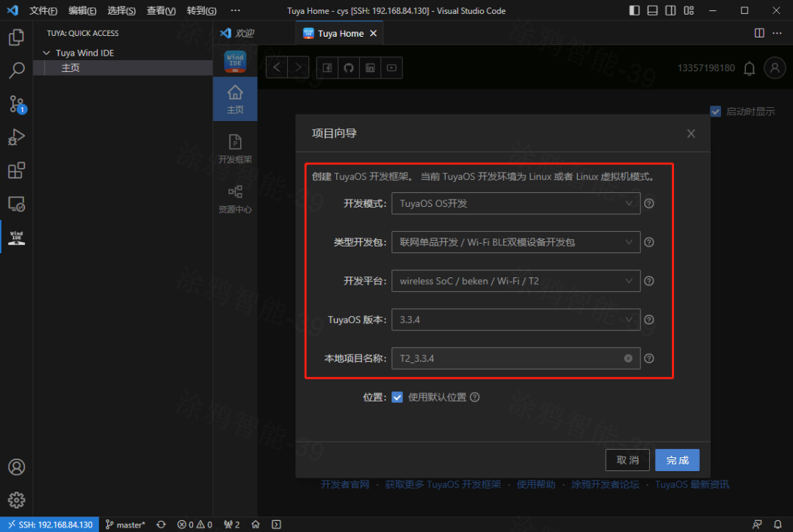
Task: Select the Run and Debug sidebar icon
Action: (16, 137)
